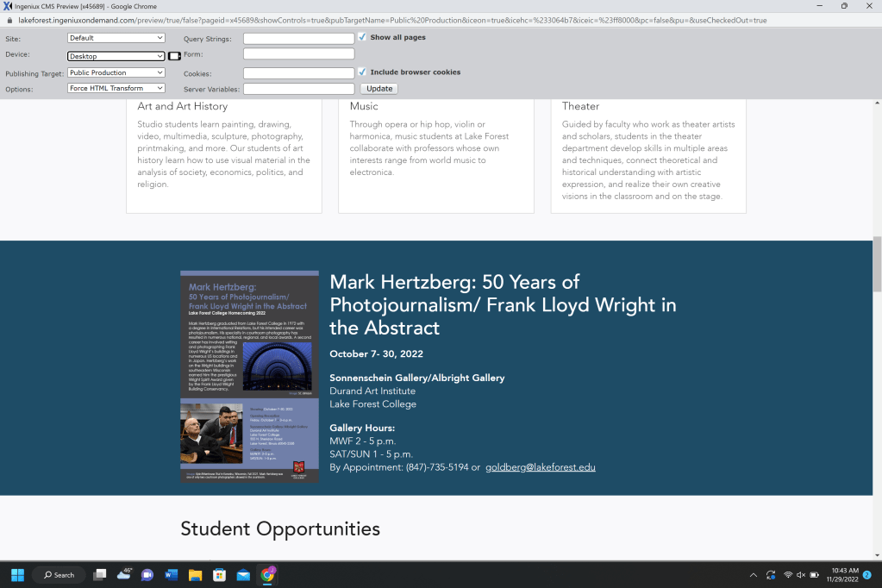Click the muted volume icon in system tray
The height and width of the screenshot is (588, 882).
[x=800, y=575]
